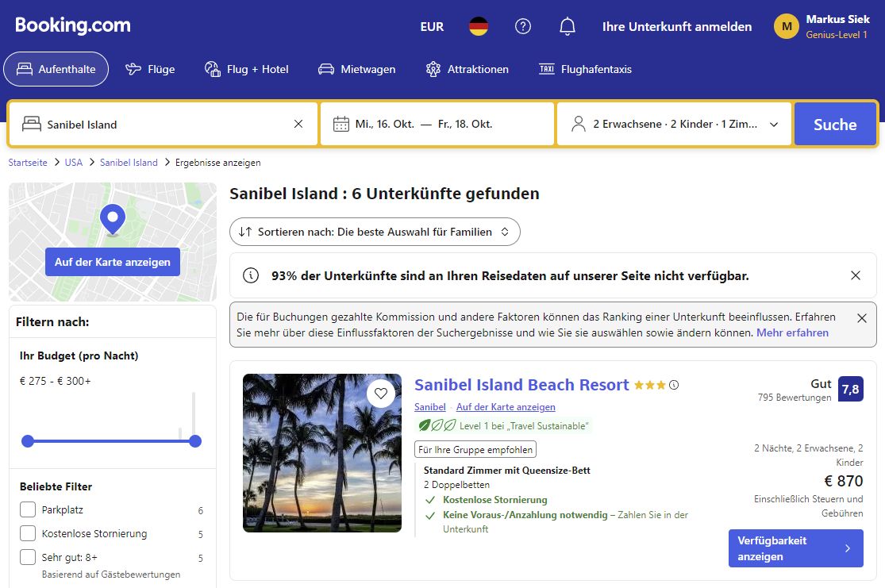Select the Flughafentaxis tab

tap(585, 69)
